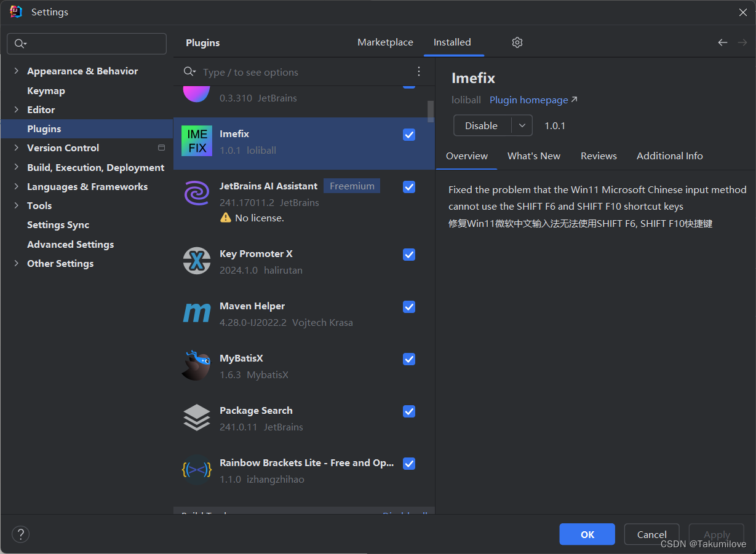Go forward with the right arrow
This screenshot has height=554, width=756.
[742, 42]
